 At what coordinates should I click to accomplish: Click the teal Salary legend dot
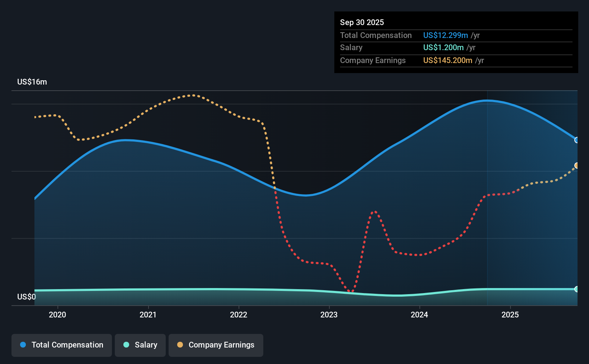click(x=126, y=345)
